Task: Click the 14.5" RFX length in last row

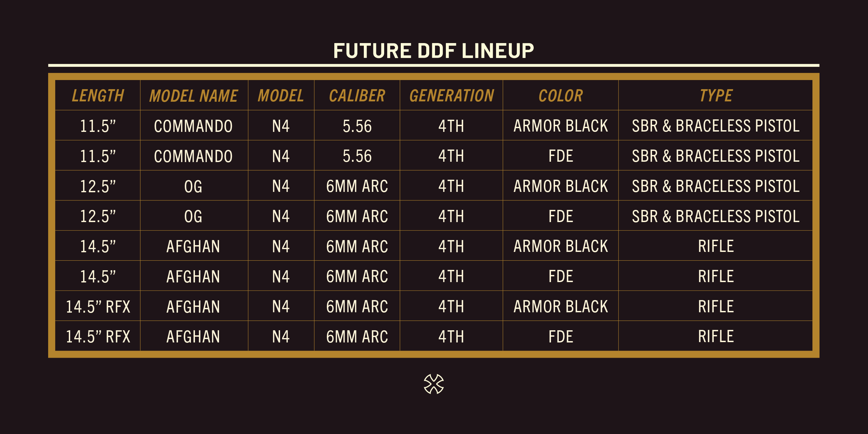Action: (98, 337)
